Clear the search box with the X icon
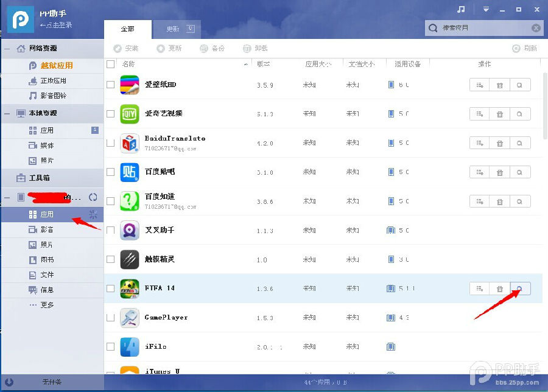Screen dimensions: 548x392 point(536,28)
